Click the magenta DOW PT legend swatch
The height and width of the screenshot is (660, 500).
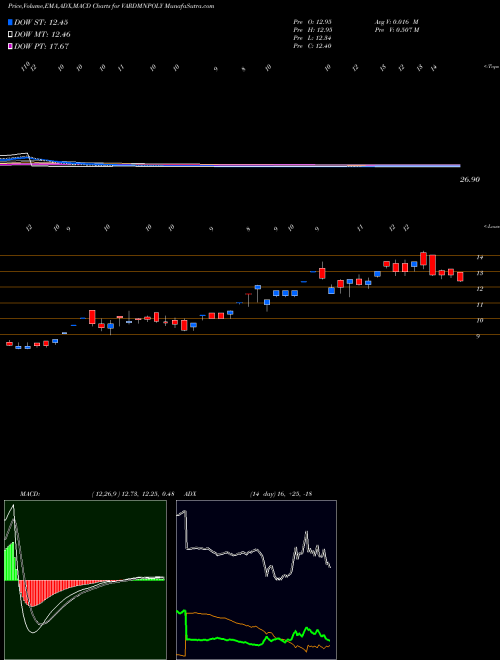click(x=10, y=47)
